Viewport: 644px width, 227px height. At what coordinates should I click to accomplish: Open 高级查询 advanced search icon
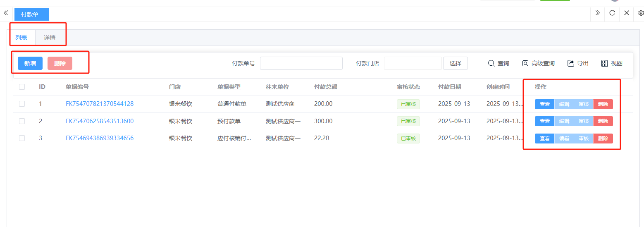click(525, 63)
